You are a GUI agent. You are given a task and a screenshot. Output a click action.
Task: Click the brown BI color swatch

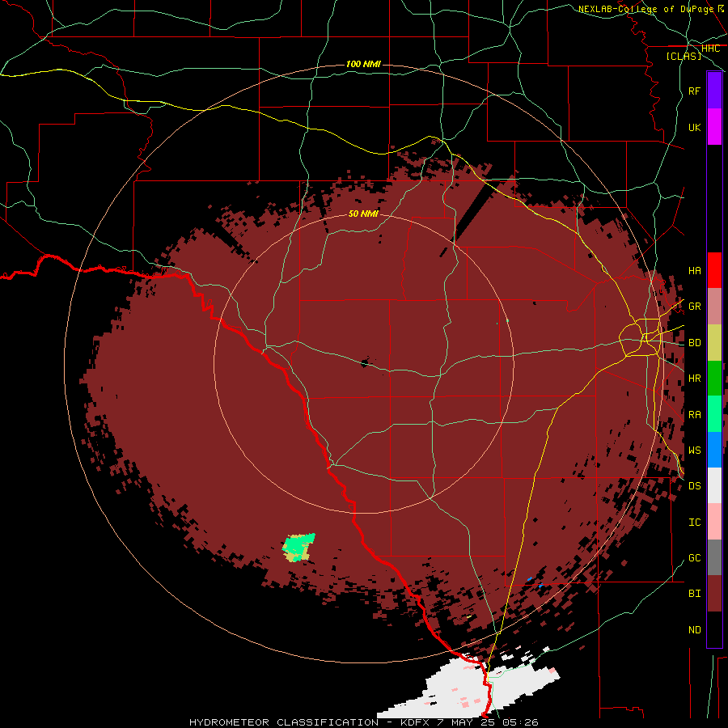[x=714, y=594]
